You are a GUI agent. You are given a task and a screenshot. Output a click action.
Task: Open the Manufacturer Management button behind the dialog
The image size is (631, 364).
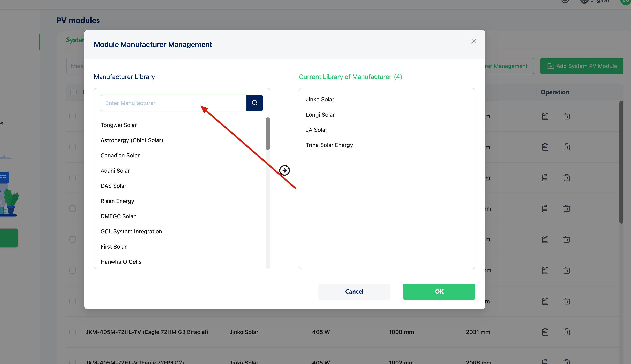509,66
